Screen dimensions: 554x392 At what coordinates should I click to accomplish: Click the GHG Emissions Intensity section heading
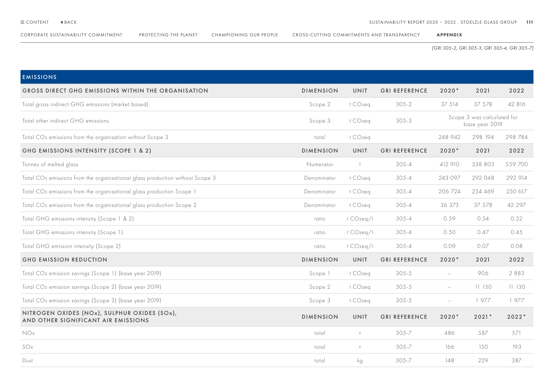(87, 151)
